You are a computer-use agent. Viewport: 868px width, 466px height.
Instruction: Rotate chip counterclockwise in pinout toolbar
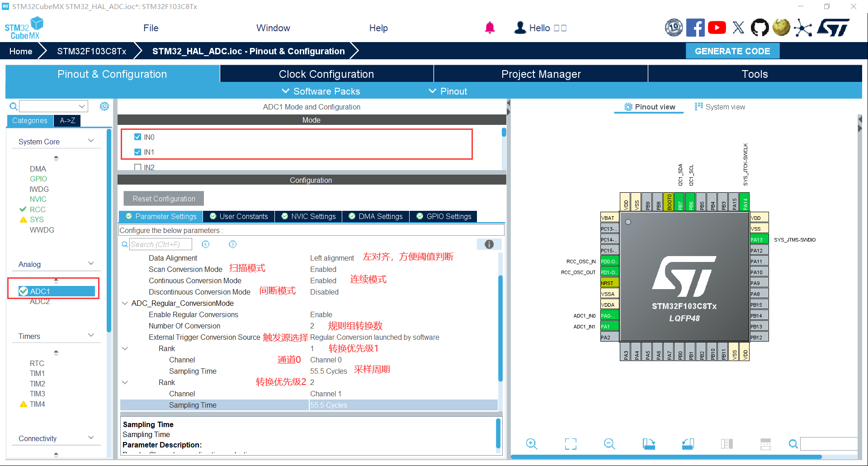coord(688,444)
